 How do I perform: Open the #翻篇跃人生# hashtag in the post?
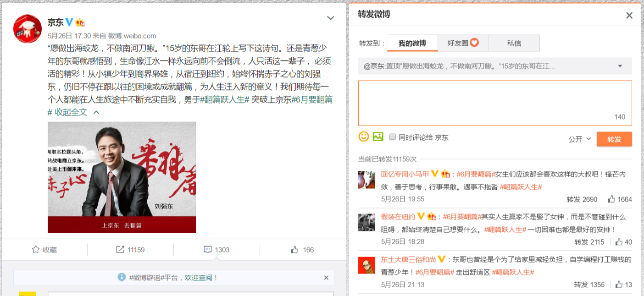point(225,99)
